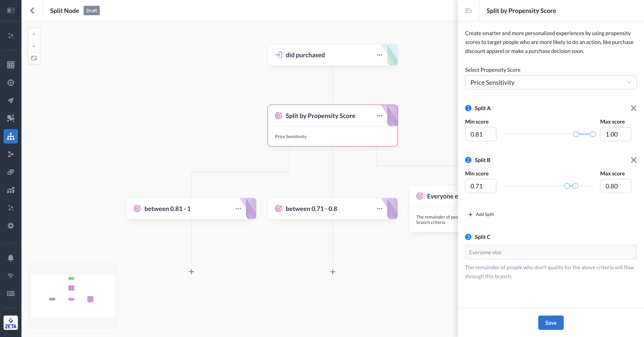Click the hamburger menu icon at top of side panel

pos(468,11)
